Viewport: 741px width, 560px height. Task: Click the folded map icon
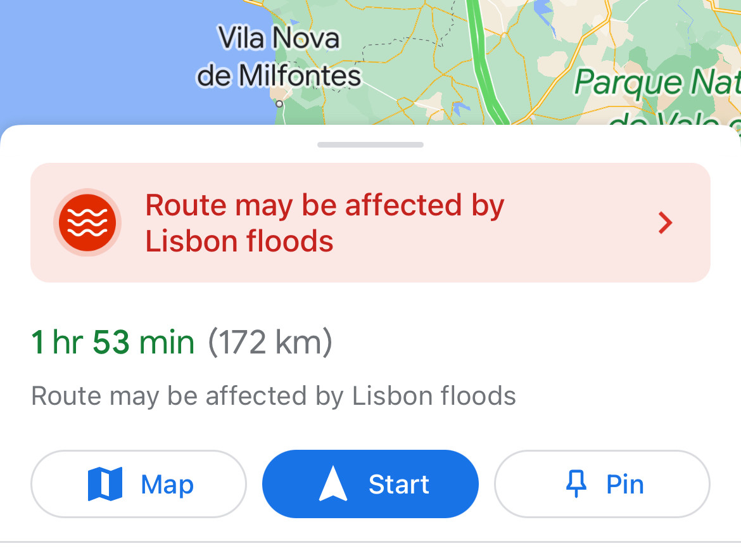tap(105, 485)
